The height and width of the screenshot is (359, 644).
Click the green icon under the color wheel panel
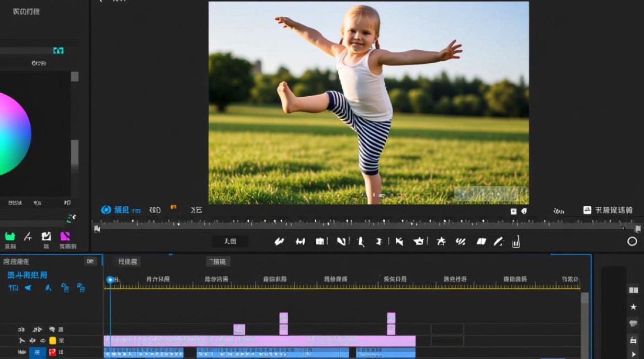[x=10, y=236]
